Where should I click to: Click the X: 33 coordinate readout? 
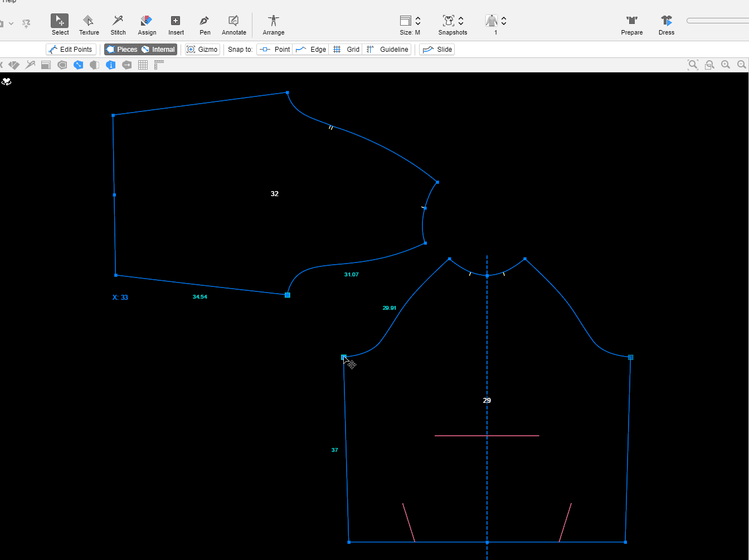coord(120,298)
